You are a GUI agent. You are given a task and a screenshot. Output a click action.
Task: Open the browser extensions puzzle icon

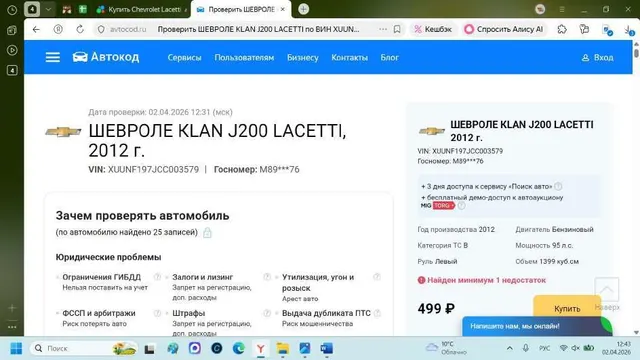562,29
